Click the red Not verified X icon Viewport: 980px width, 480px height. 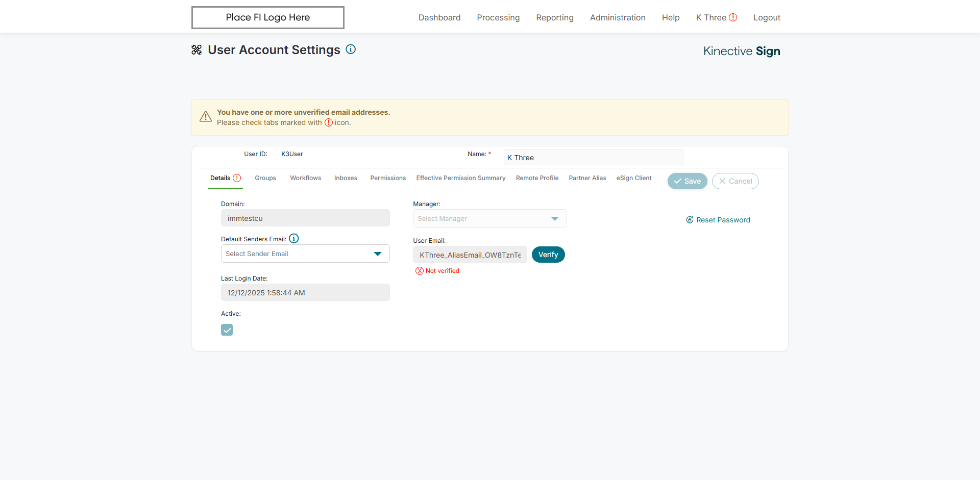click(420, 271)
